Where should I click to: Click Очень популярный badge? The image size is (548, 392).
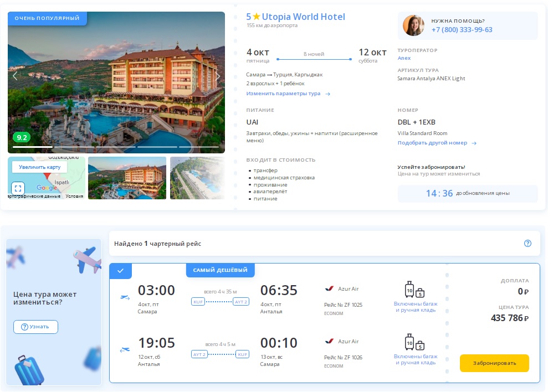pos(47,18)
